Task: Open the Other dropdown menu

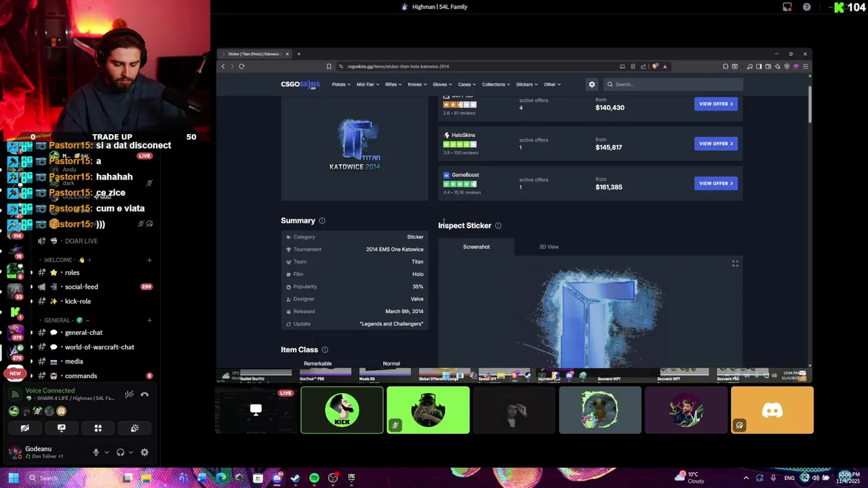Action: pos(552,84)
